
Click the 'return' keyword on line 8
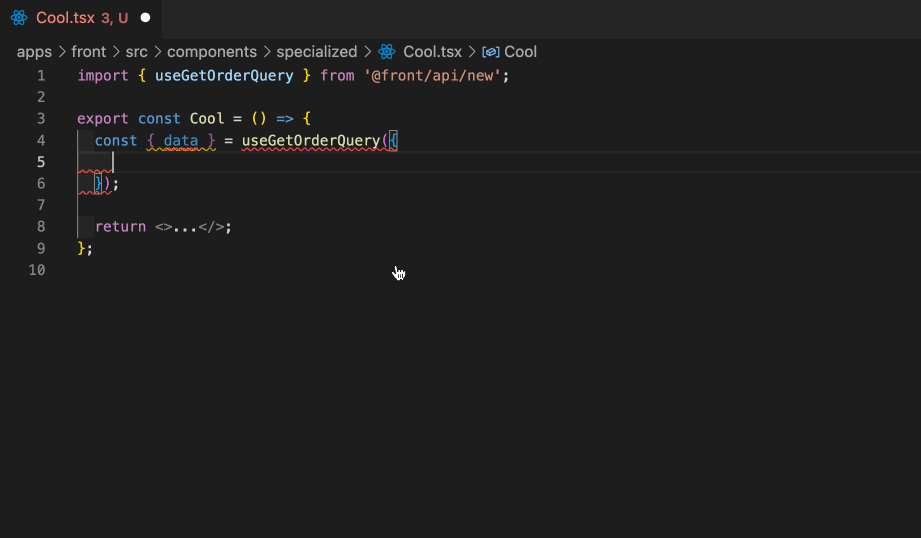pyautogui.click(x=120, y=227)
